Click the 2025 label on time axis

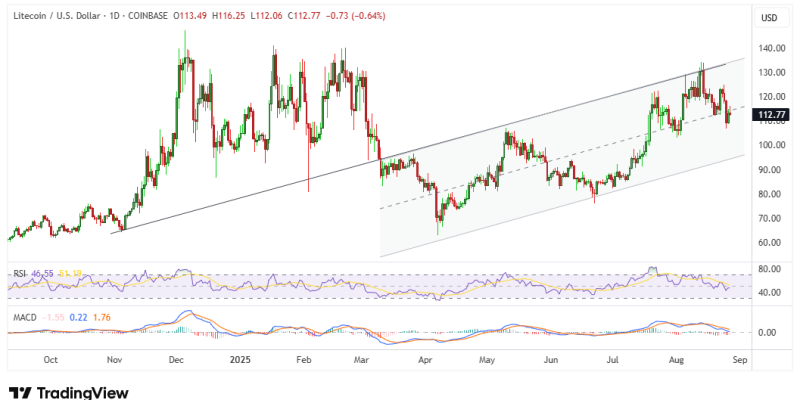tap(241, 360)
